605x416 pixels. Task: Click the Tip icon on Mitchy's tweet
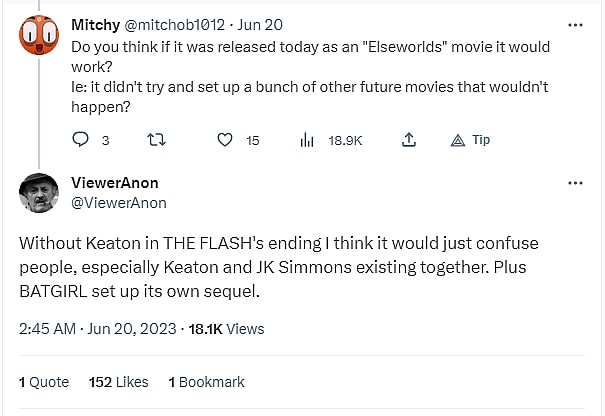pos(458,140)
